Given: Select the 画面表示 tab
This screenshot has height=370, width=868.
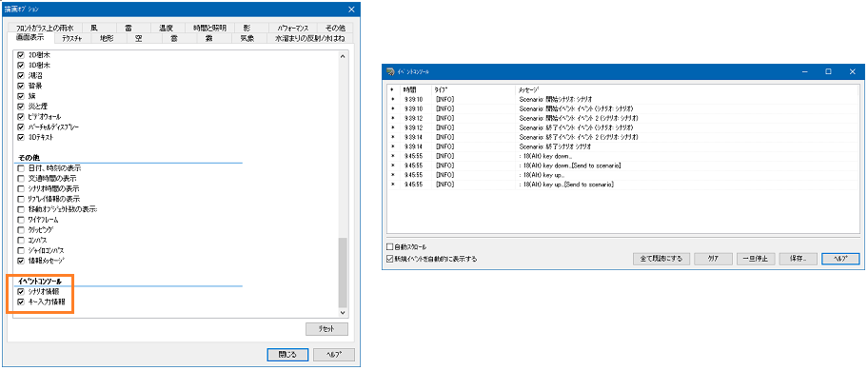Looking at the screenshot, I should (x=31, y=38).
